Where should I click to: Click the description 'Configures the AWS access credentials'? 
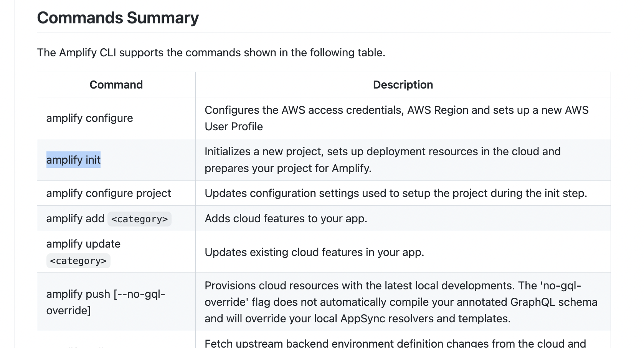click(396, 118)
